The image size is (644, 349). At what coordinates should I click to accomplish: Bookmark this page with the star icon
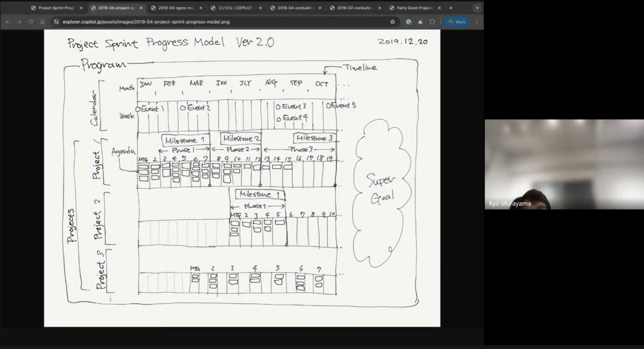pyautogui.click(x=392, y=22)
